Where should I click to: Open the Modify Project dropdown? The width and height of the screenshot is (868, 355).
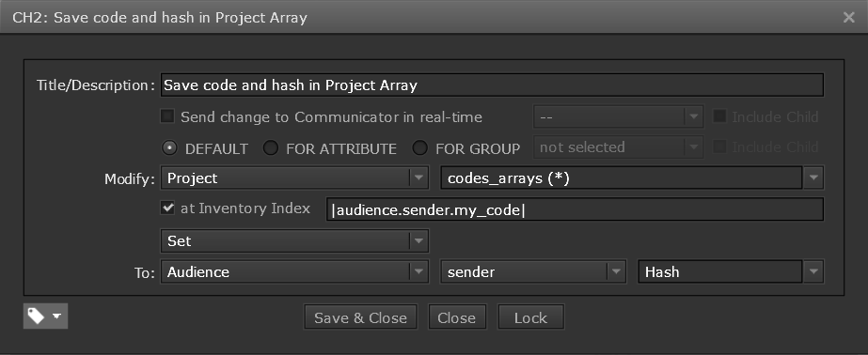[294, 178]
